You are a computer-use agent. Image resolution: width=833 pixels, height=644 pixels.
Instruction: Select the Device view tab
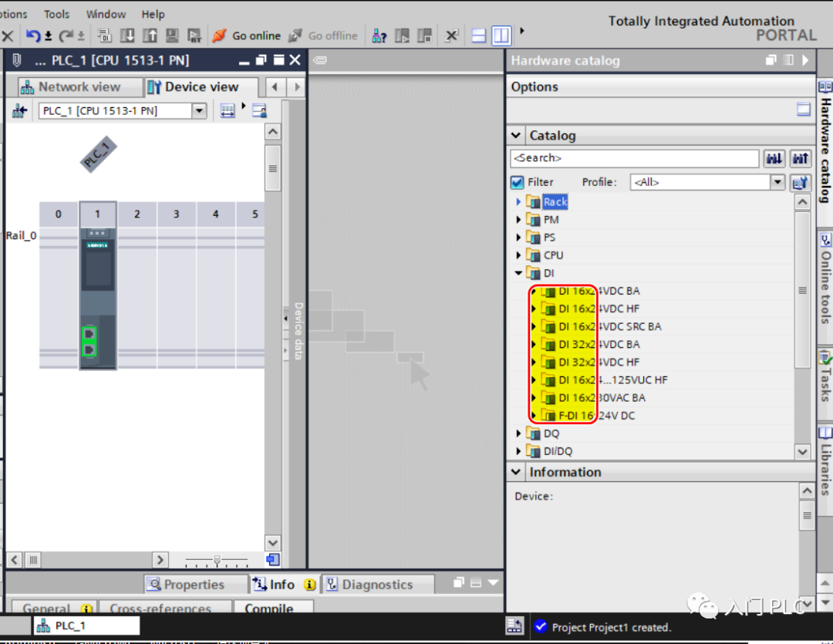coord(201,86)
